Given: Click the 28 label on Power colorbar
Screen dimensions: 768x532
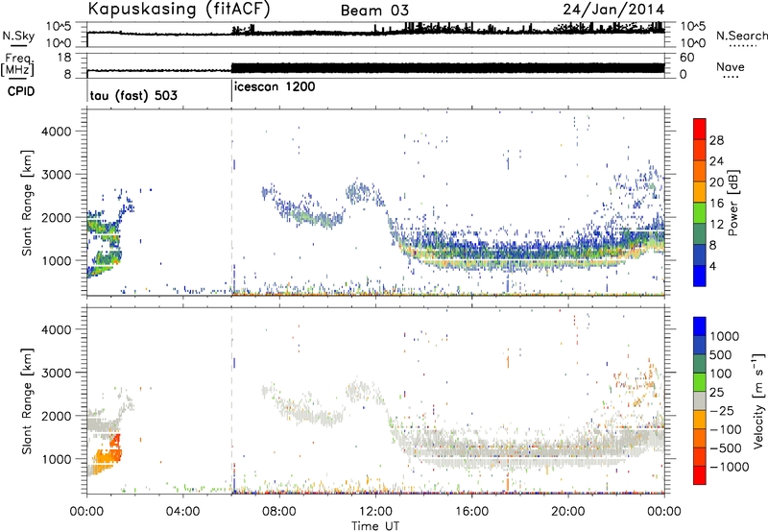Looking at the screenshot, I should (x=716, y=140).
